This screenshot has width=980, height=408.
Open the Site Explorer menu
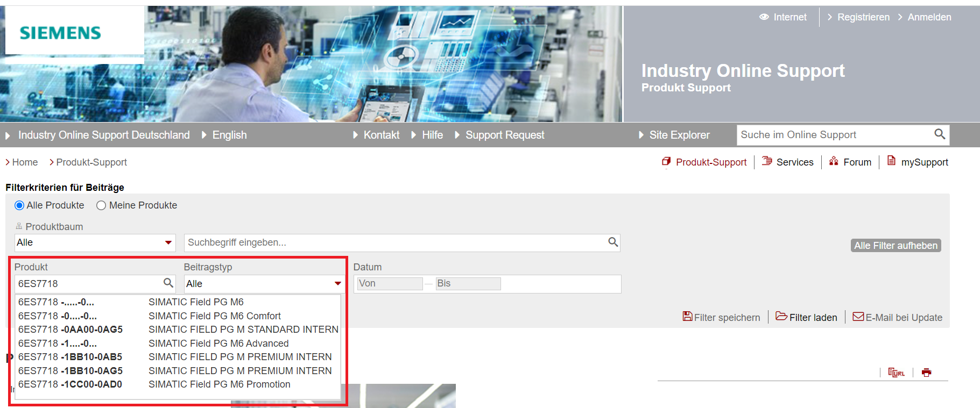(x=679, y=135)
